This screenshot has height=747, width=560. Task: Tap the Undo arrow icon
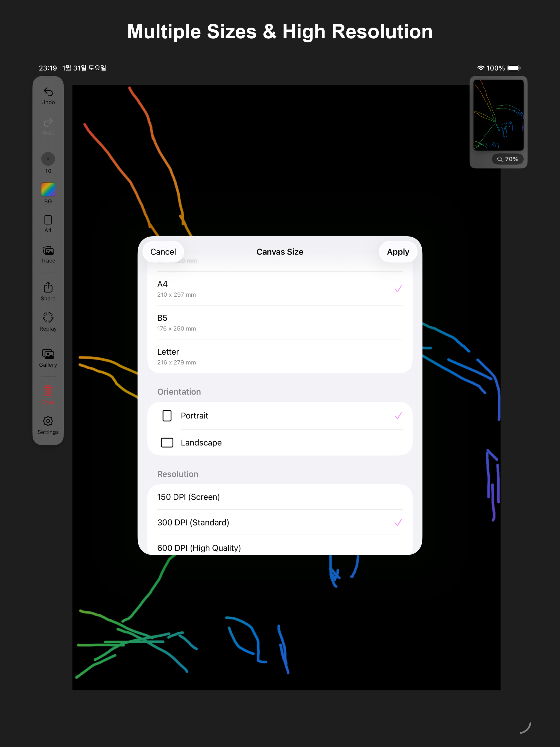[48, 92]
